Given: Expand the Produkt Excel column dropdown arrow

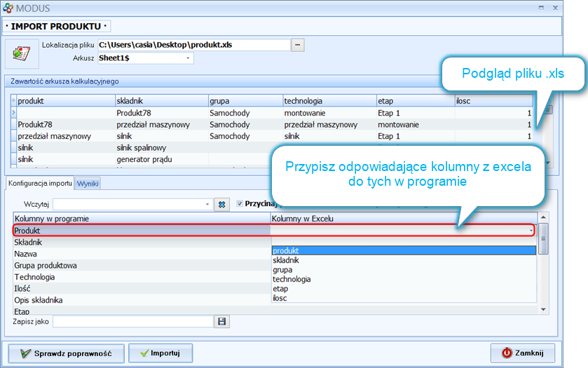Looking at the screenshot, I should click(x=531, y=231).
